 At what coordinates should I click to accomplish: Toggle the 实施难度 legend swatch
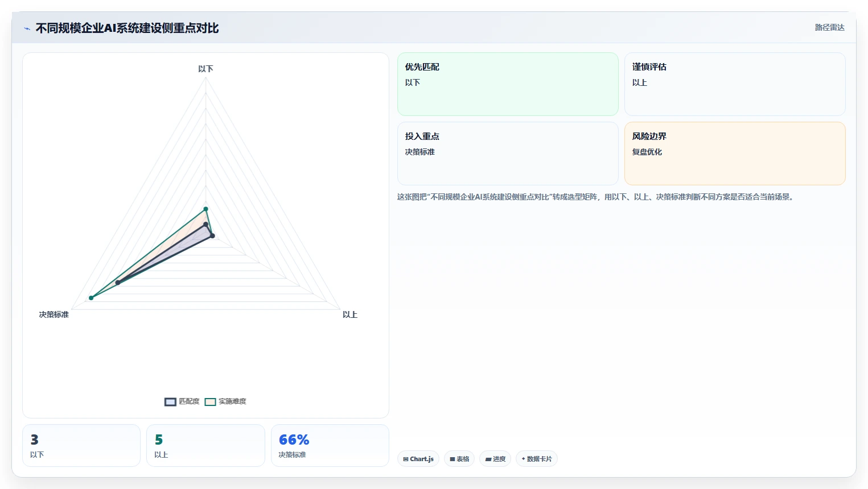(210, 402)
